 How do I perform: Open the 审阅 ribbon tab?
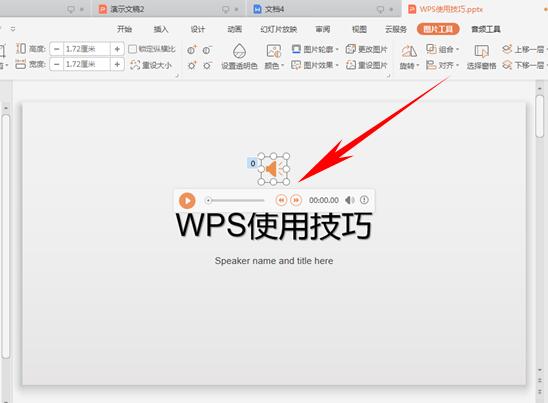tap(323, 29)
